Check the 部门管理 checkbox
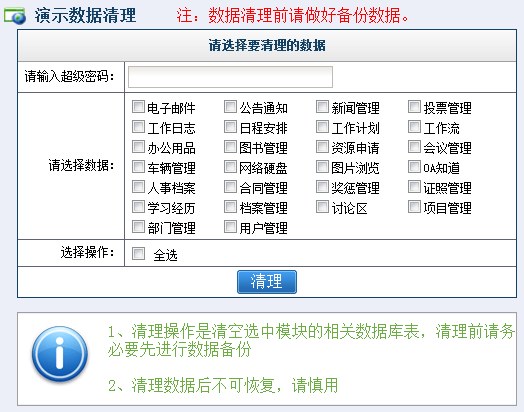The height and width of the screenshot is (412, 524). [x=138, y=227]
